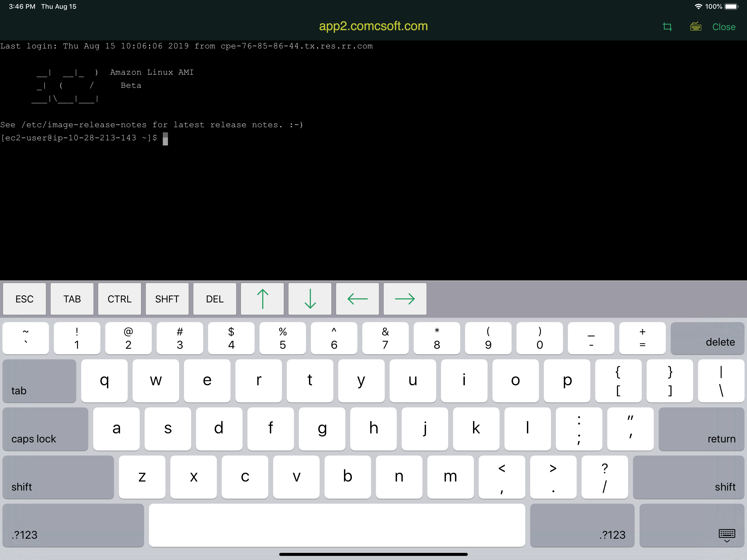
Task: Tap the Wi-Fi status icon
Action: point(698,6)
